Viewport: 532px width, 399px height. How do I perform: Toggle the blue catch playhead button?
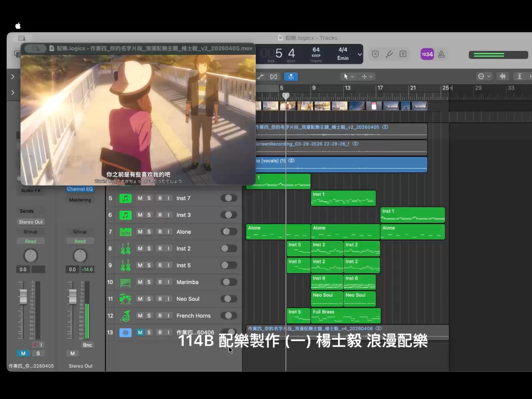tap(291, 77)
